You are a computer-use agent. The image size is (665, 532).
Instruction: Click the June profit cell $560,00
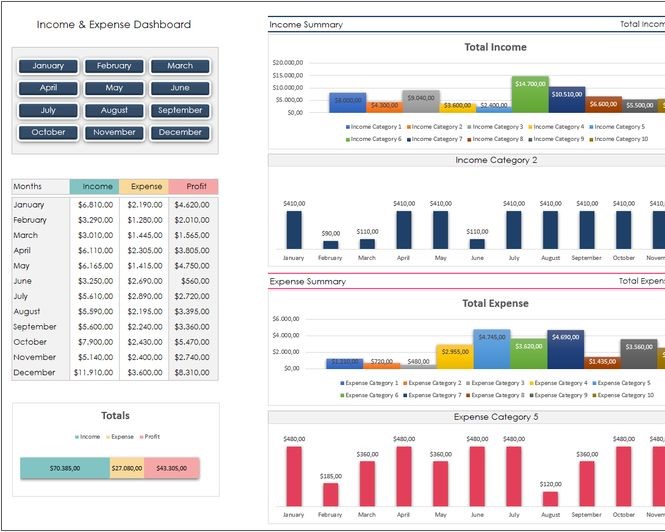pyautogui.click(x=194, y=281)
